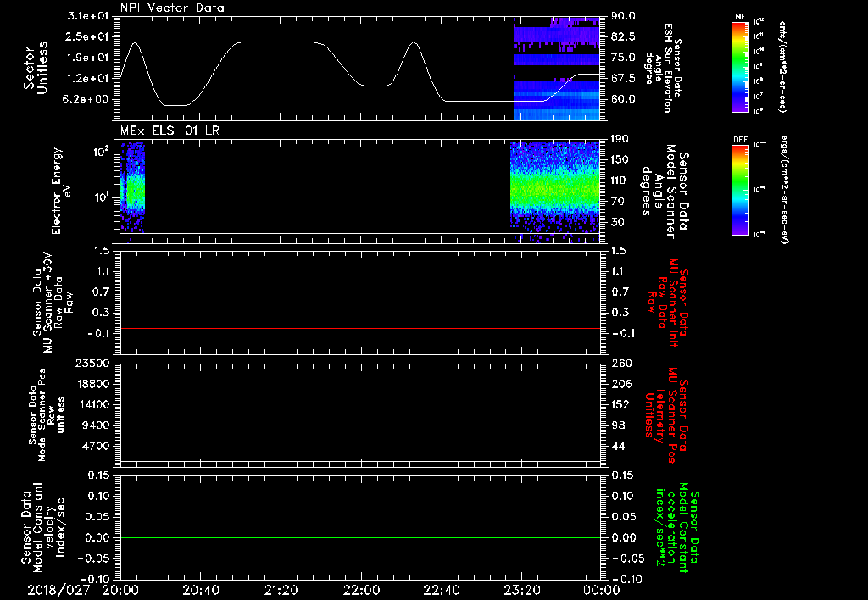Click the '20:00' time tick label
The image size is (868, 600).
click(x=120, y=590)
